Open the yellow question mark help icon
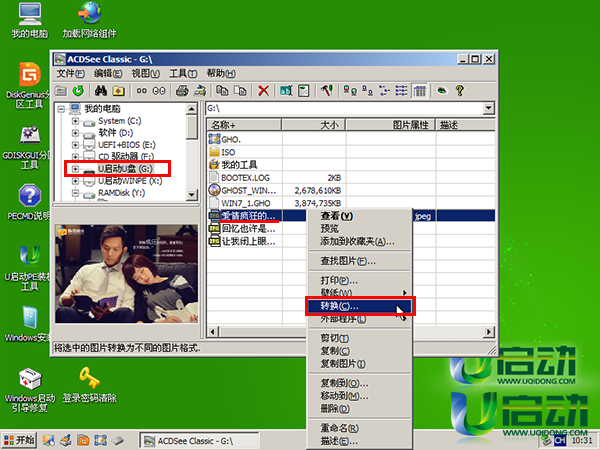 click(460, 91)
